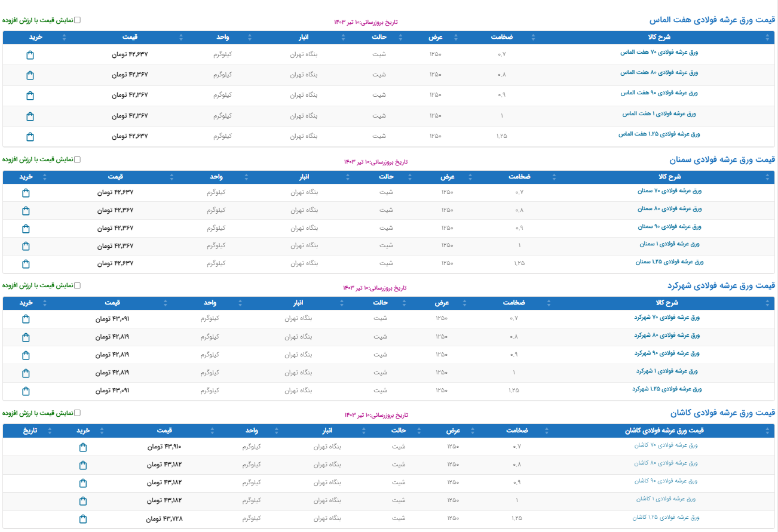Click buy icon for ورق عرشه فولادی ۱.۲۵ هفت الماس
Screen dimensions: 778x532
[30, 137]
